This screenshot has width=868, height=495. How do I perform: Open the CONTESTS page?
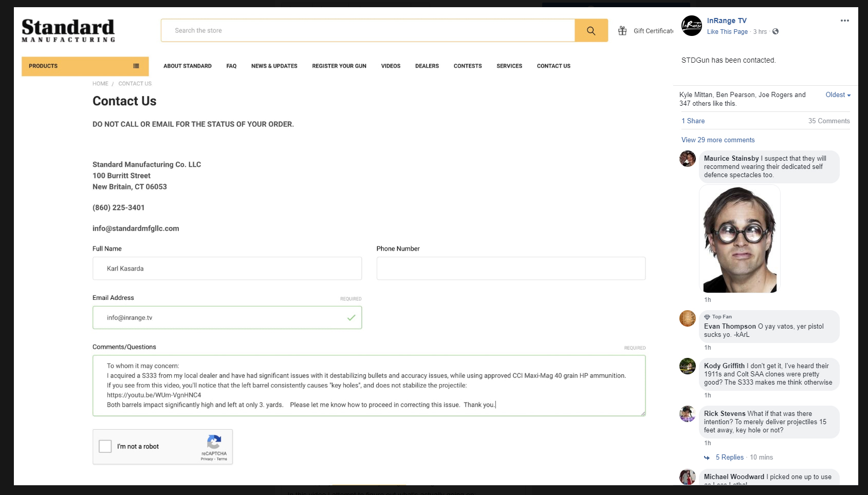point(468,66)
